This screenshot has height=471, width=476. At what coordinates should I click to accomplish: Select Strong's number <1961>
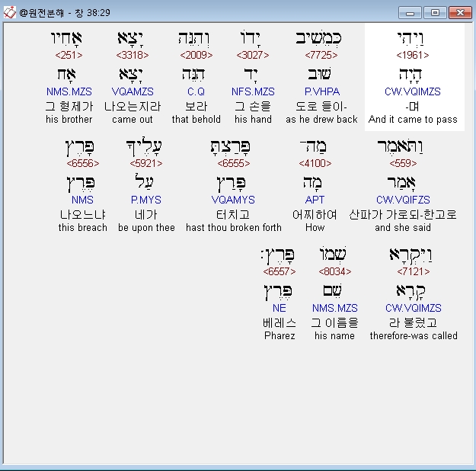pos(413,55)
